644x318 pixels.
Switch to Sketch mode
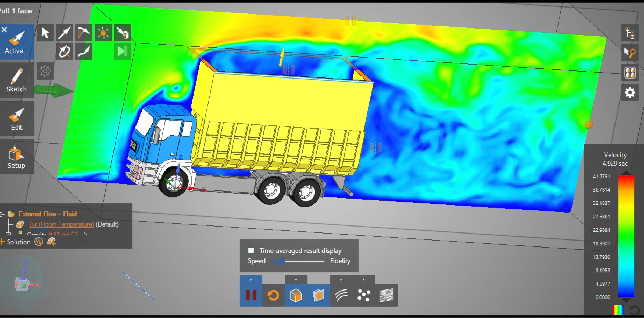[17, 80]
